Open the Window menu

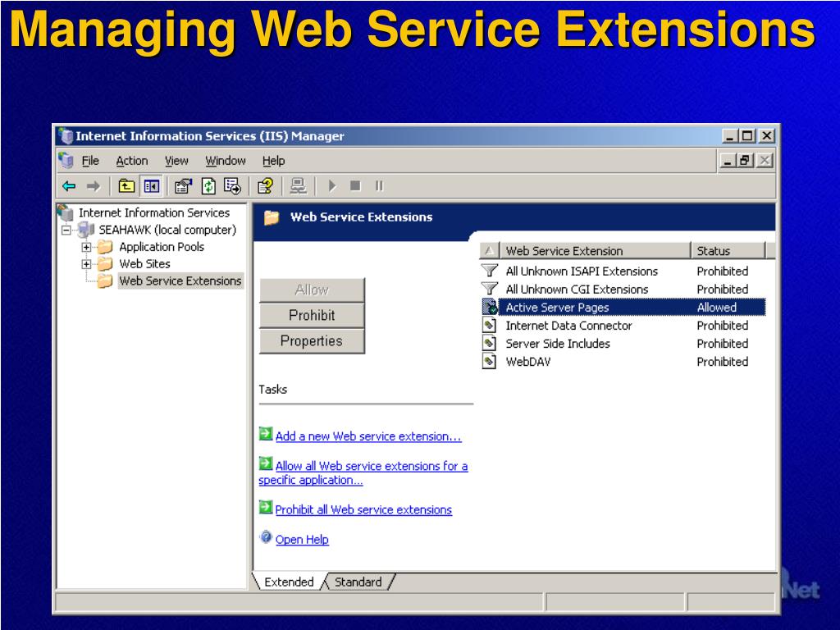click(x=226, y=161)
